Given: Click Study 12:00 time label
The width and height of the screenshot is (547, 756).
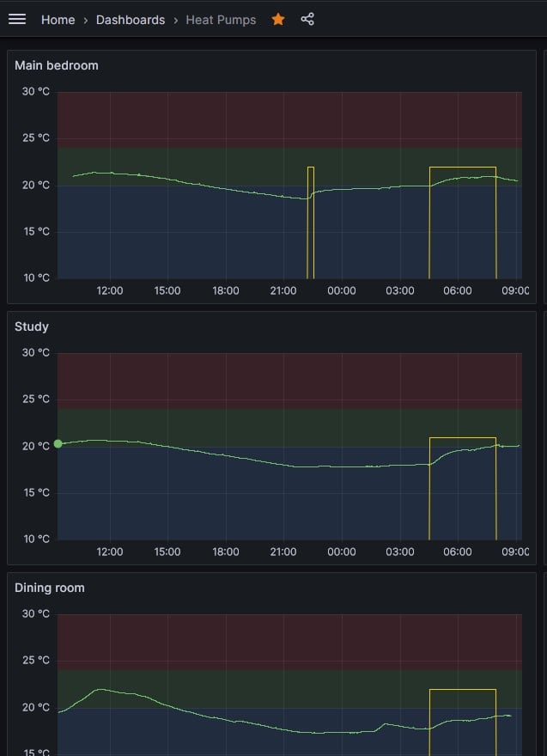Looking at the screenshot, I should click(x=110, y=552).
